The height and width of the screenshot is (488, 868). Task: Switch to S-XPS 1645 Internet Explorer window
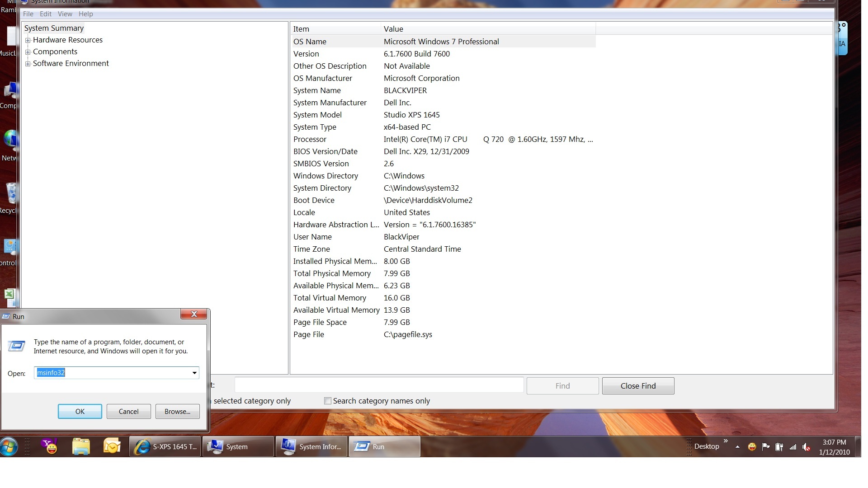(165, 446)
